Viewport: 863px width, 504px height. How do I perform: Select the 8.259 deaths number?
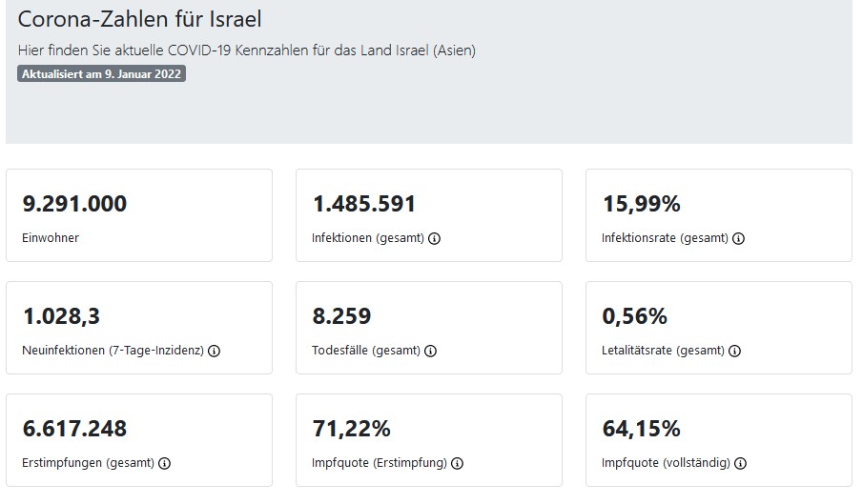click(x=341, y=316)
